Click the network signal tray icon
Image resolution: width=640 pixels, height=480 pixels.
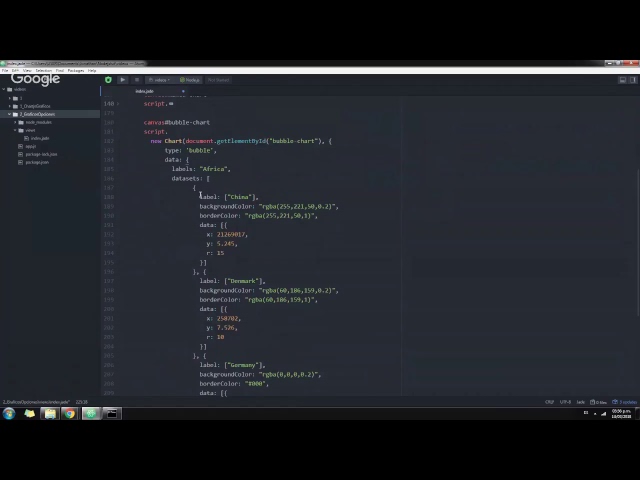pyautogui.click(x=603, y=413)
